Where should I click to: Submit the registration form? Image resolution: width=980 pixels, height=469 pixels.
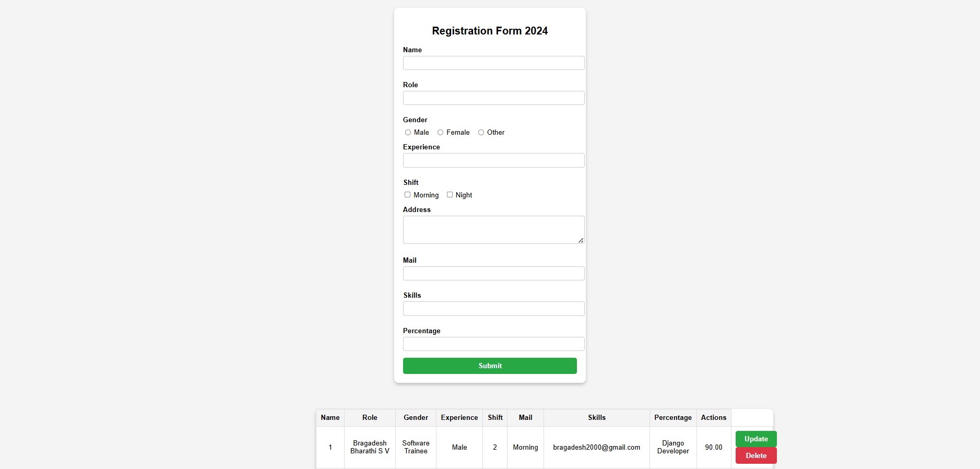[x=490, y=366]
